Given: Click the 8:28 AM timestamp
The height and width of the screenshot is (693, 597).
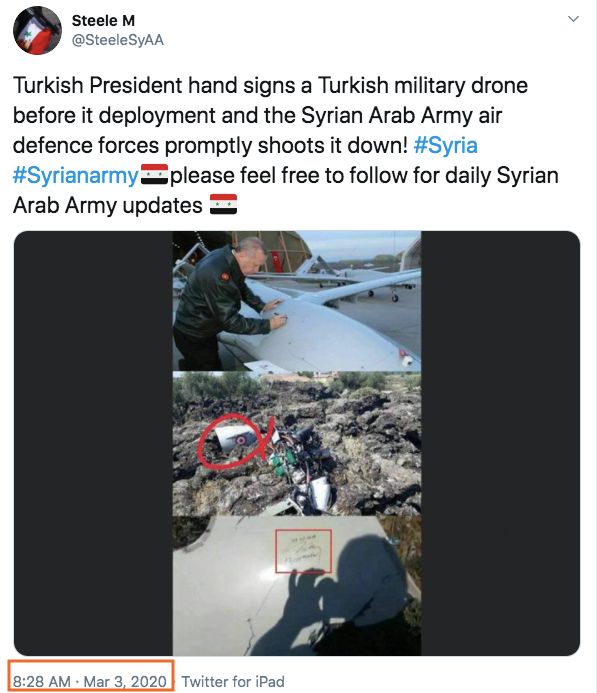Looking at the screenshot, I should click(x=42, y=681).
